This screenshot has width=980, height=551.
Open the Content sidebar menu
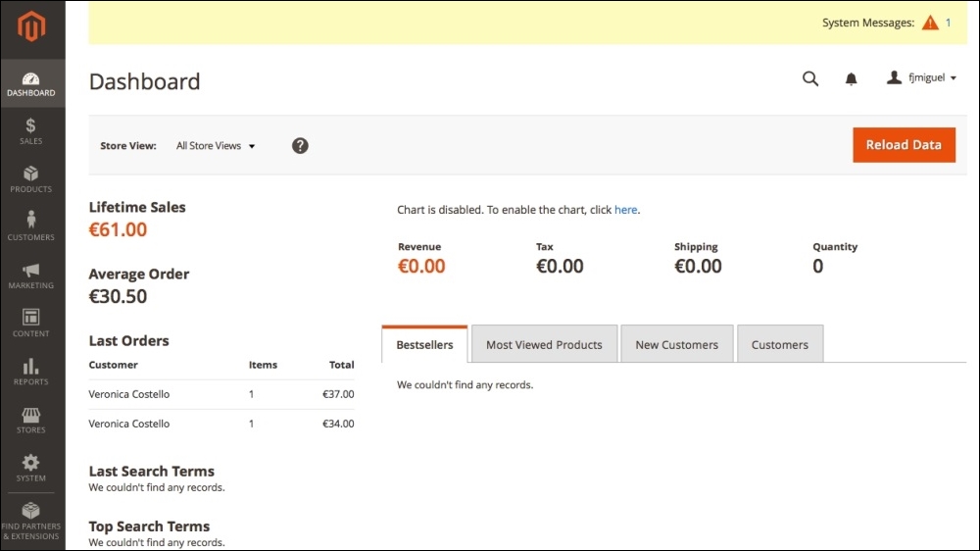[31, 324]
